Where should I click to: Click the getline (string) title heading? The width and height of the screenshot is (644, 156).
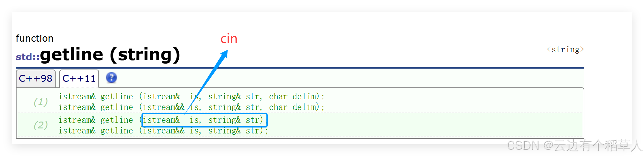tap(110, 55)
